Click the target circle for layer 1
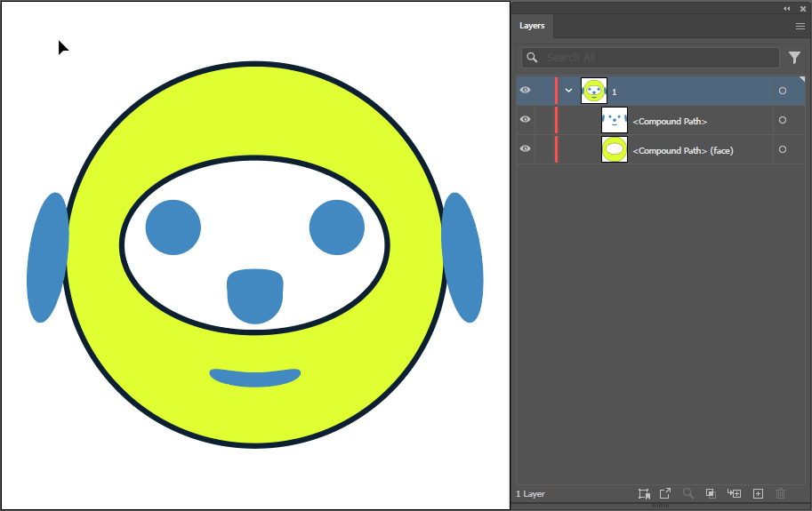 pos(783,91)
